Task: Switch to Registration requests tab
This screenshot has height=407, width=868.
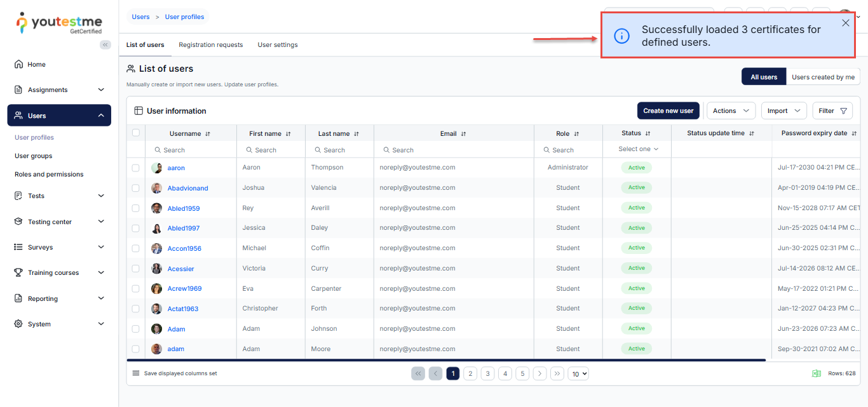Action: tap(210, 45)
